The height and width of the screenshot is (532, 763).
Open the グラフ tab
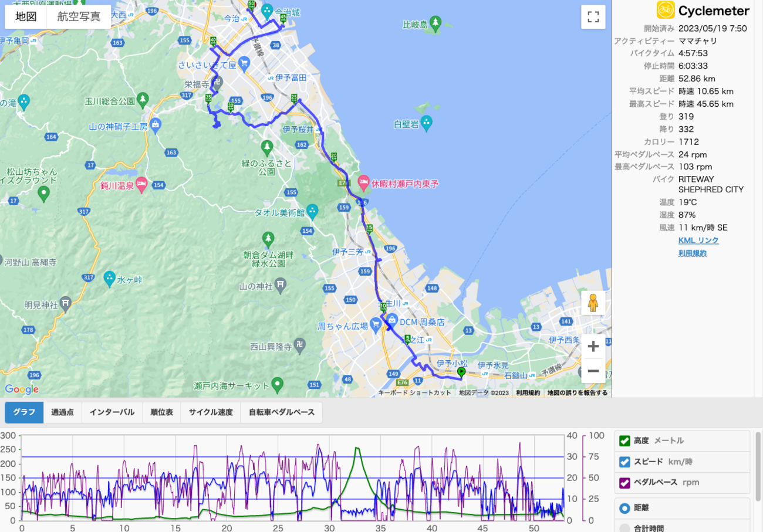tap(24, 412)
